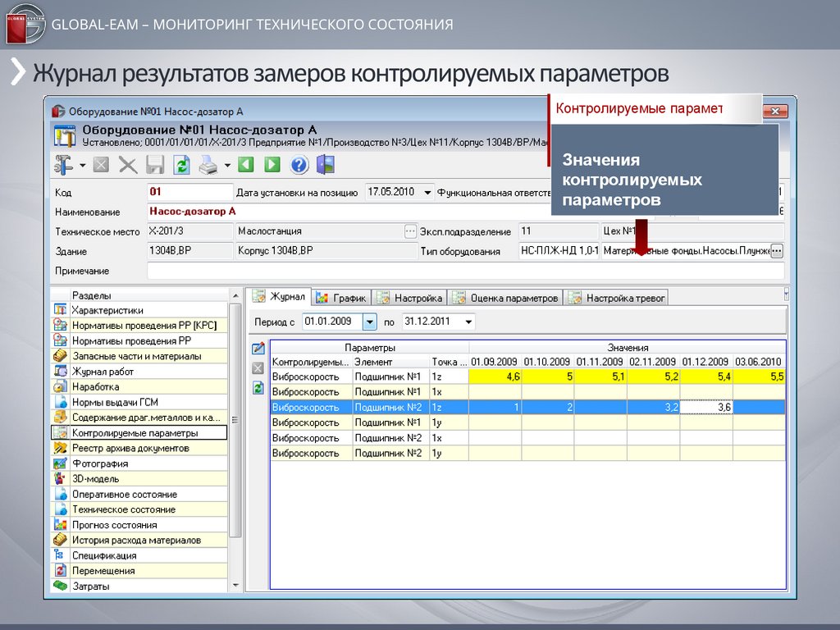The image size is (840, 630).
Task: Open help with the blue question mark icon
Action: tap(299, 165)
